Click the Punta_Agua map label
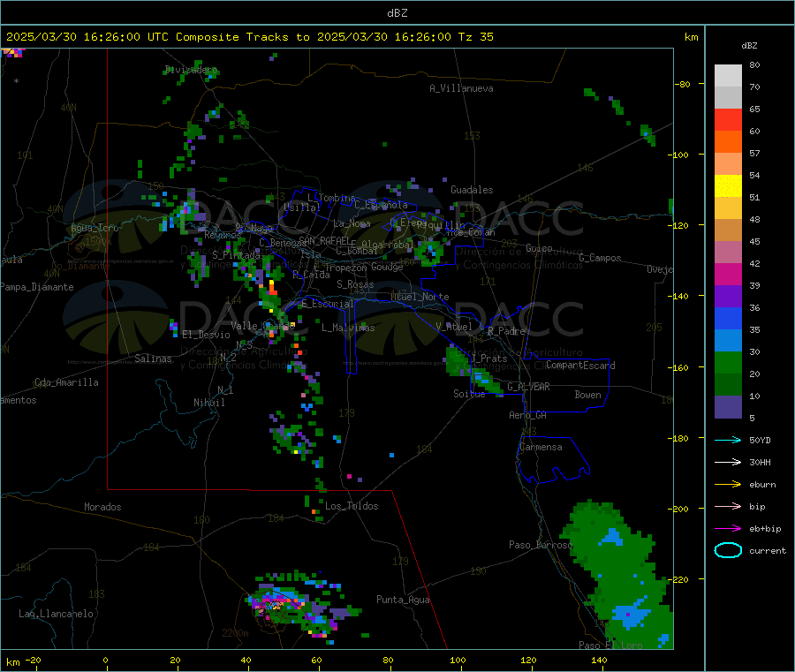Image resolution: width=795 pixels, height=672 pixels. [x=403, y=600]
